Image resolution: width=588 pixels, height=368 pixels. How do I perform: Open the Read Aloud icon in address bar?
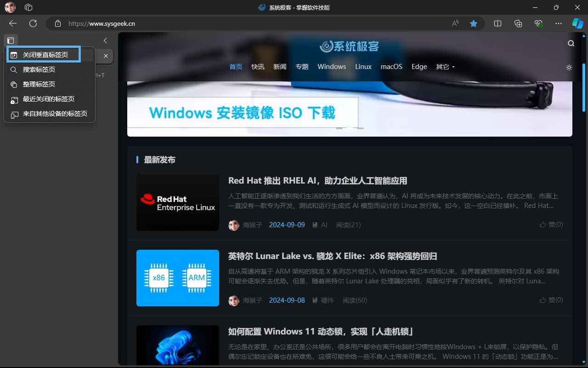(x=455, y=23)
